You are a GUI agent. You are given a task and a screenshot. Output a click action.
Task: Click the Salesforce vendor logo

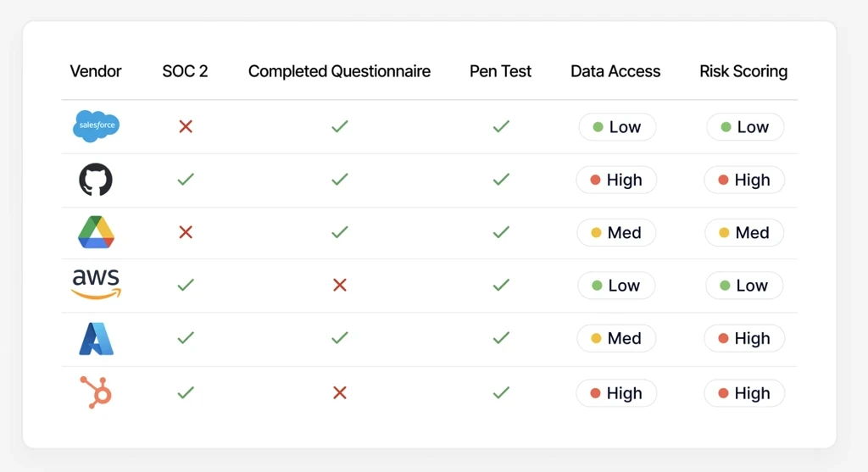(x=96, y=126)
